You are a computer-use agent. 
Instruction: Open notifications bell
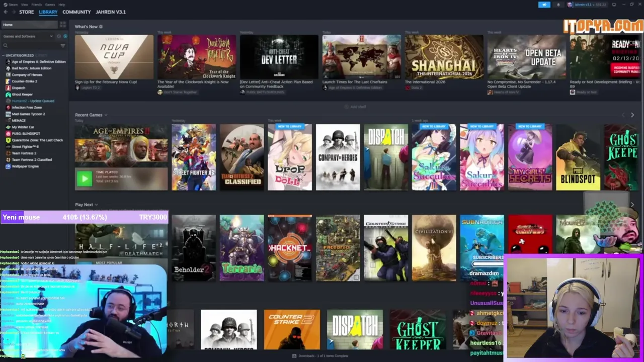(x=558, y=5)
